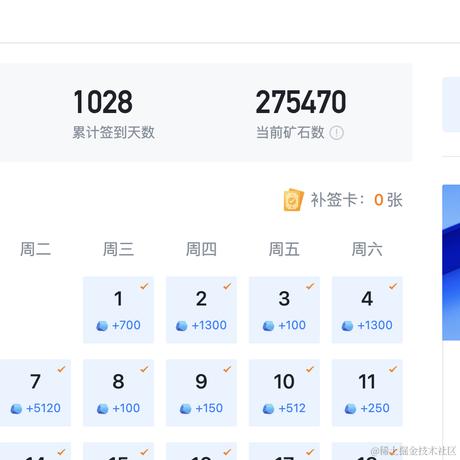
Task: Click the +5120 reward text on day 7
Action: [43, 408]
